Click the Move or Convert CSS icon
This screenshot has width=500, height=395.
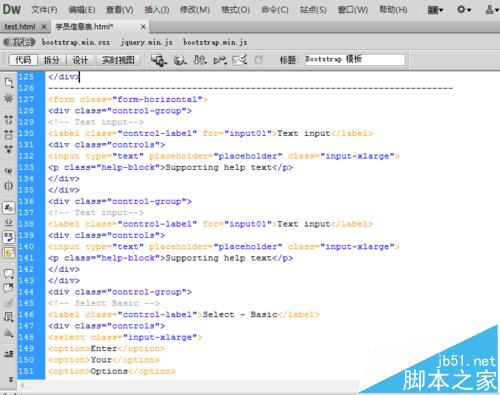[x=9, y=333]
